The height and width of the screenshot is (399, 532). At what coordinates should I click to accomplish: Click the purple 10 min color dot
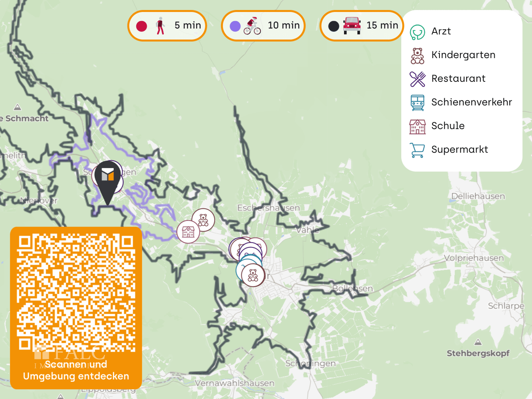coord(235,26)
